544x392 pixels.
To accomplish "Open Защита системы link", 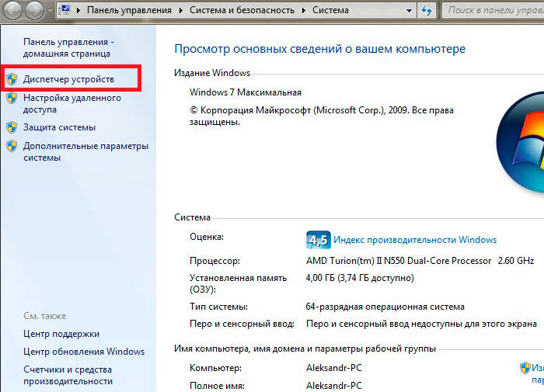I will [59, 127].
